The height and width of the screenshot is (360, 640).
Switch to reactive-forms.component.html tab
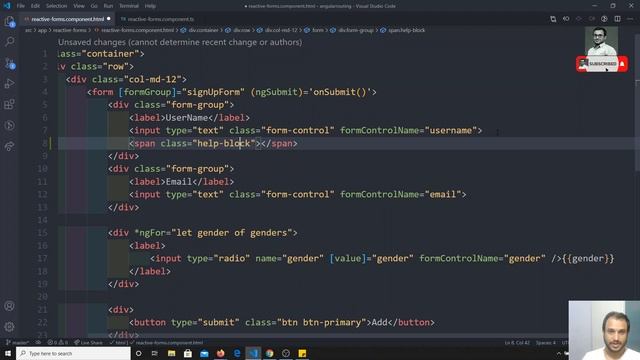click(67, 19)
